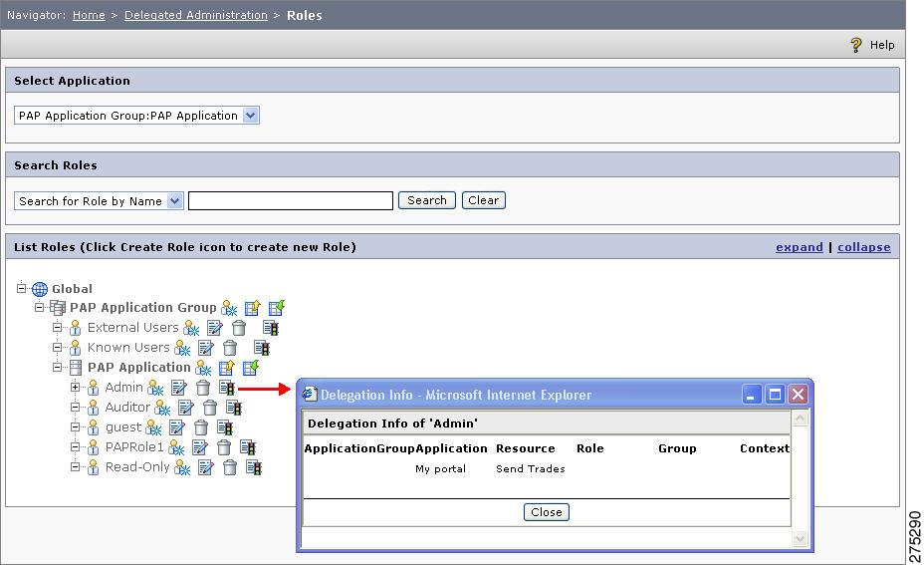Open the Help icon
The height and width of the screenshot is (565, 924).
point(856,45)
